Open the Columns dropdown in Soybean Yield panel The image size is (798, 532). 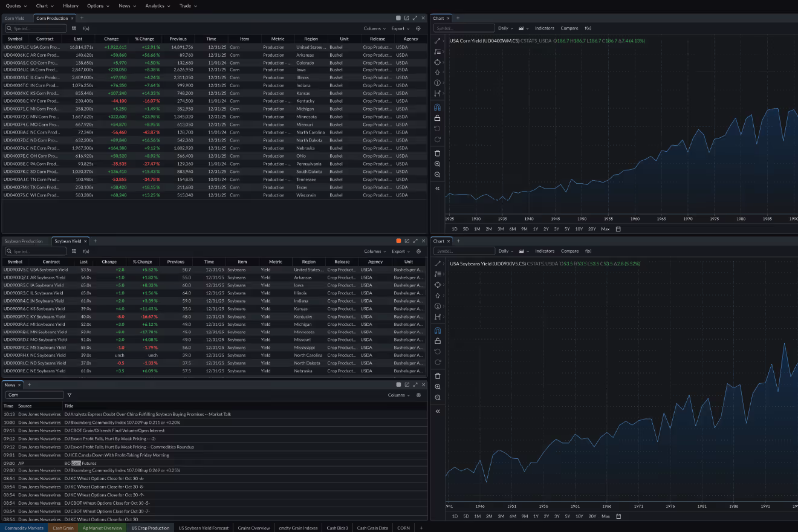pos(374,251)
